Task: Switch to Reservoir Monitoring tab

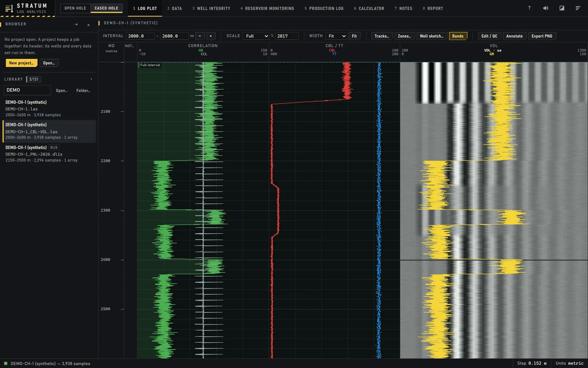Action: (x=267, y=8)
